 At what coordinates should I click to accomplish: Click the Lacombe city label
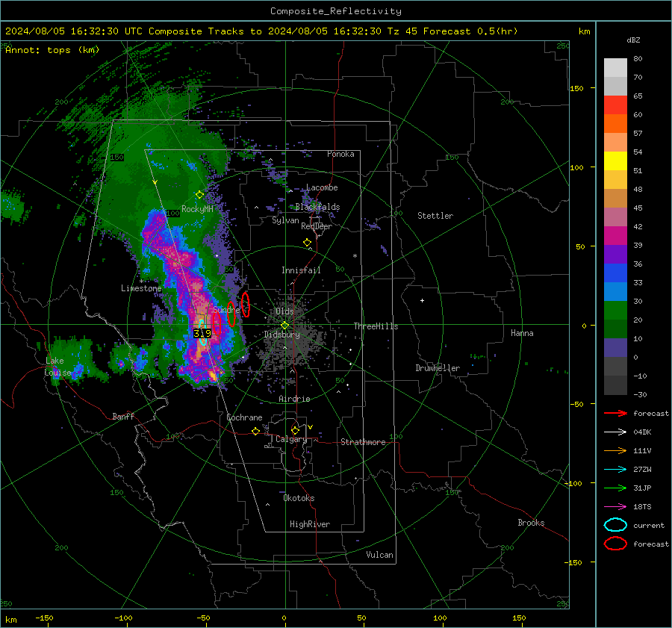pyautogui.click(x=322, y=187)
